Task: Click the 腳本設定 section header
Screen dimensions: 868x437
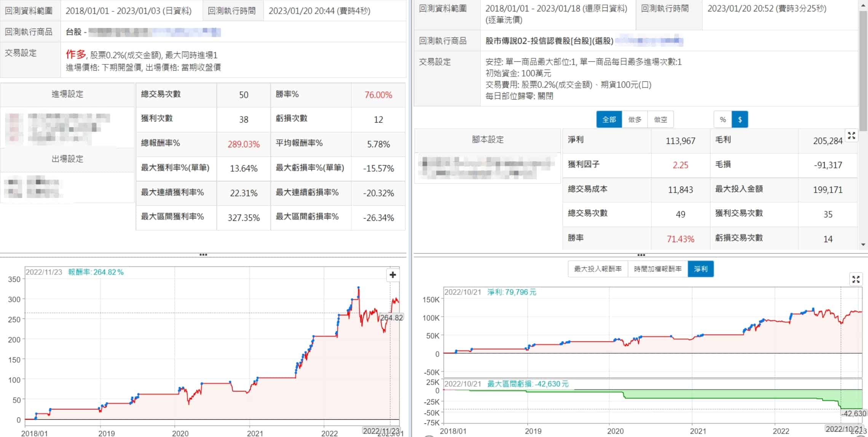Action: point(488,140)
